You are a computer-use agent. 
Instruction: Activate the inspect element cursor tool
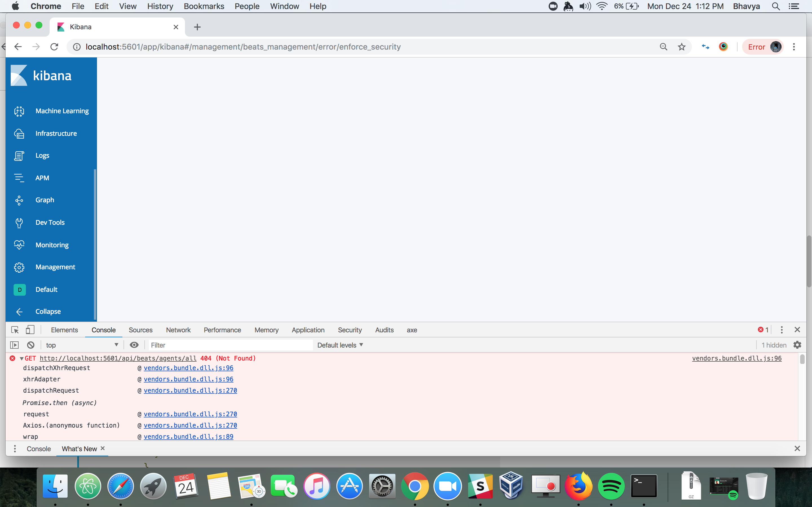14,330
